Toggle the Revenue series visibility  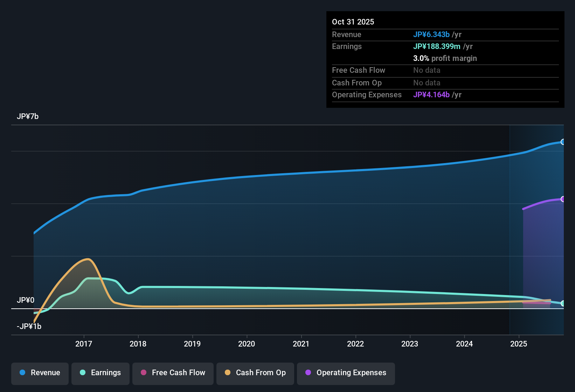click(x=40, y=373)
